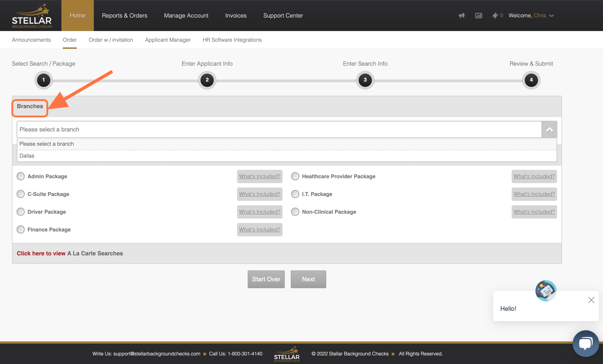Click the lightning bolt notifications icon
This screenshot has height=364, width=603.
point(495,16)
